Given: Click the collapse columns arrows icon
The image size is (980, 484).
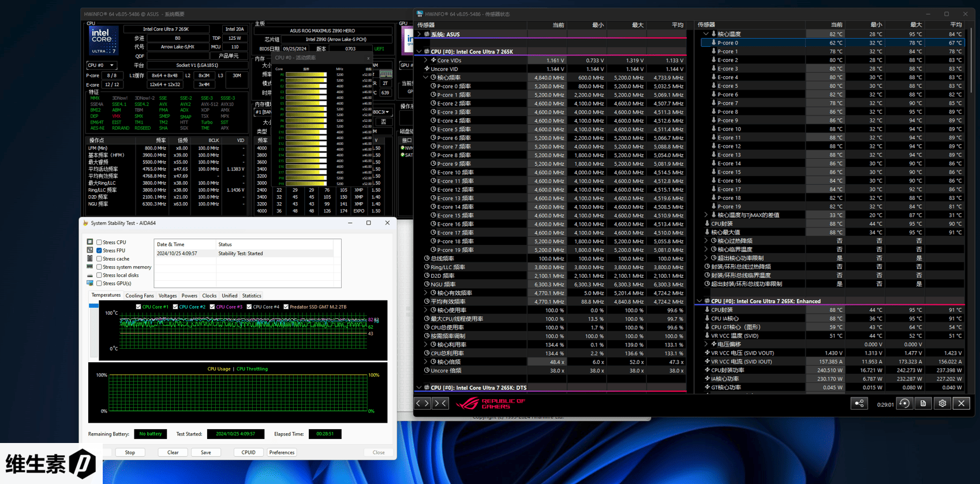Looking at the screenshot, I should (440, 404).
